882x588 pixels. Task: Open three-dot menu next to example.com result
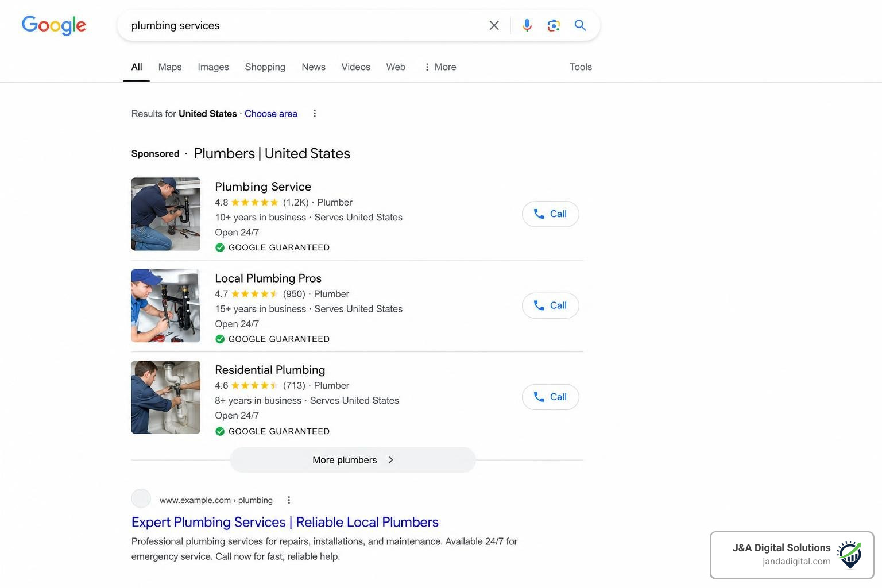289,500
